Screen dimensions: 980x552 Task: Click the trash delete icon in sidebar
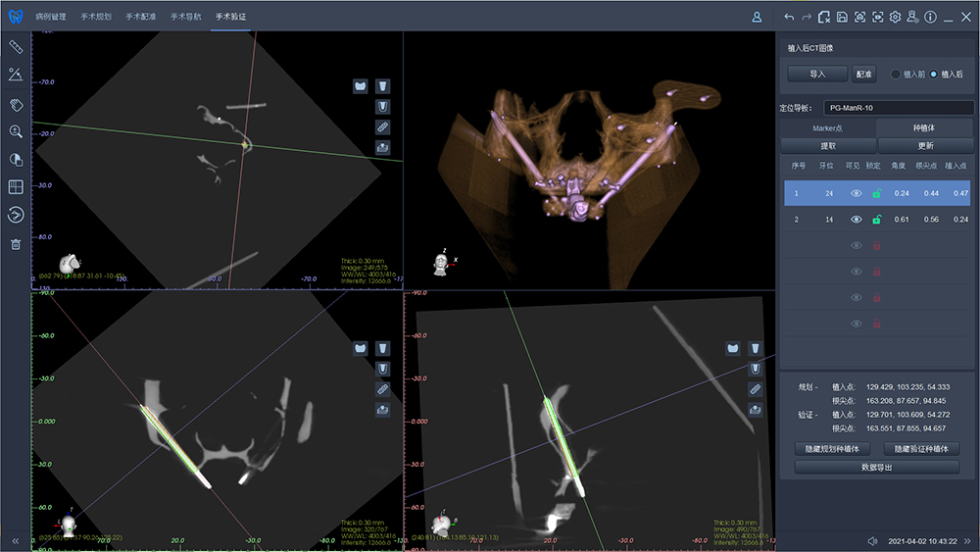16,244
